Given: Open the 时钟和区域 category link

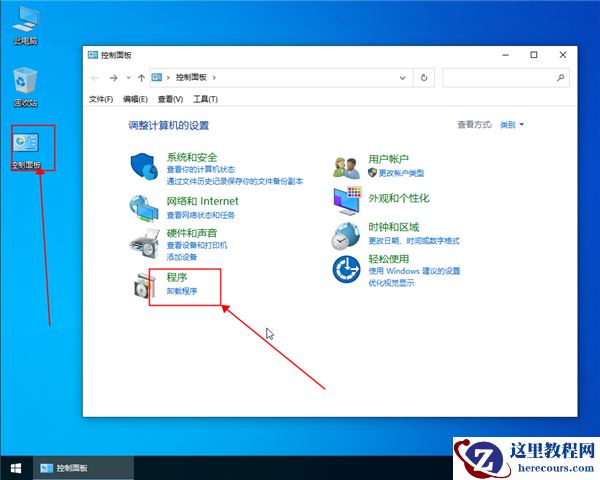Looking at the screenshot, I should tap(394, 227).
